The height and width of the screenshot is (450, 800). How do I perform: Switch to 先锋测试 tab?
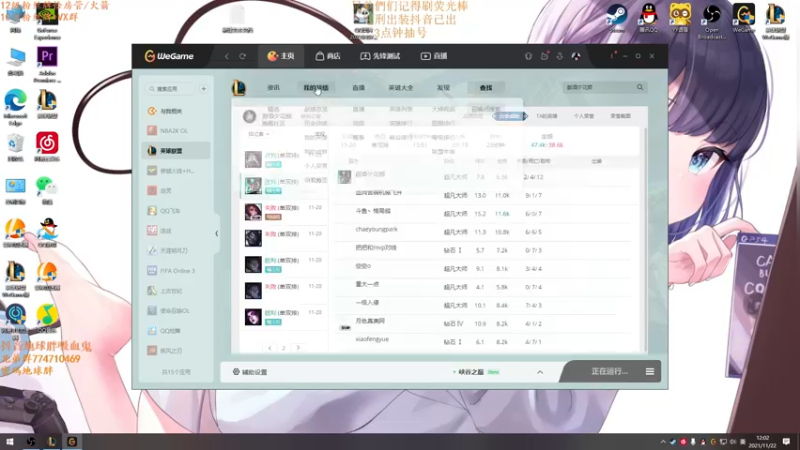tap(380, 56)
